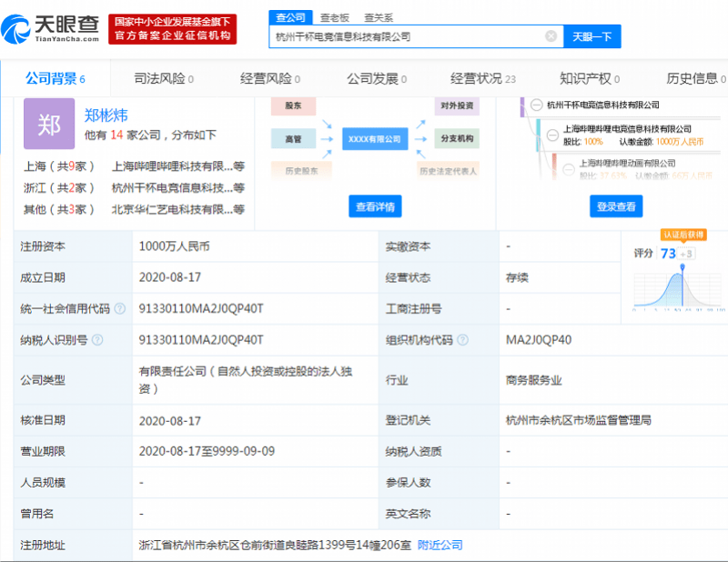Click the score value 73
This screenshot has height=562, width=728.
(668, 254)
